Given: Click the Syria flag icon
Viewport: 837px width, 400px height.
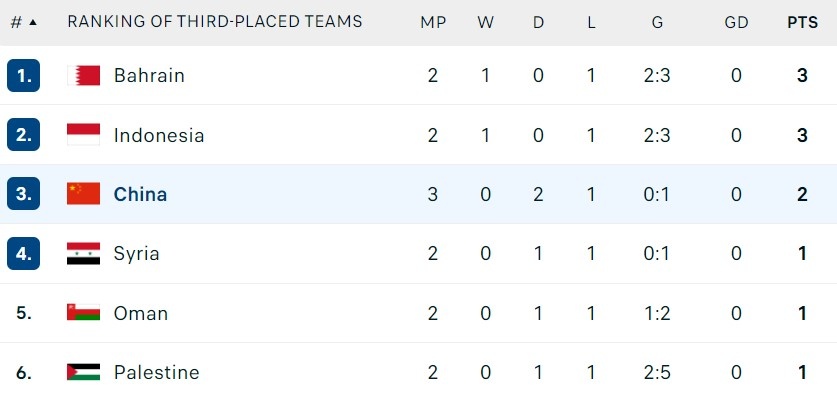Looking at the screenshot, I should 83,253.
